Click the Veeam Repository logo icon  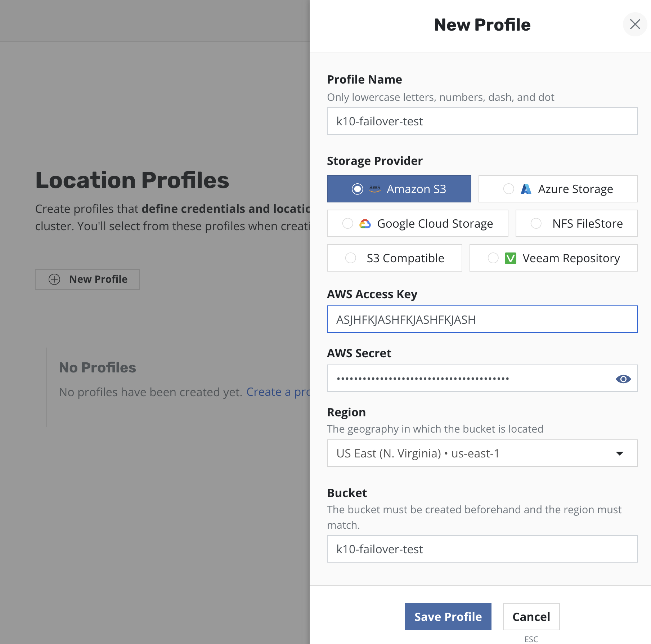(511, 258)
